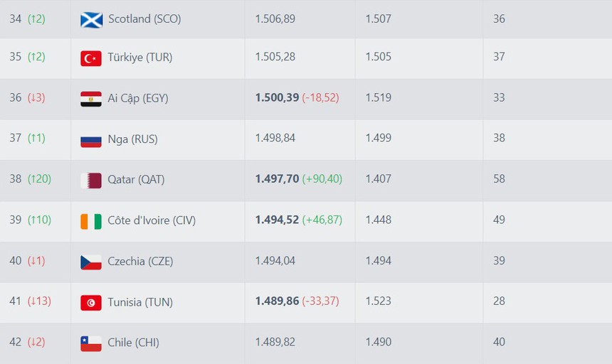
Task: Click the Chile flag icon
Action: [x=91, y=343]
